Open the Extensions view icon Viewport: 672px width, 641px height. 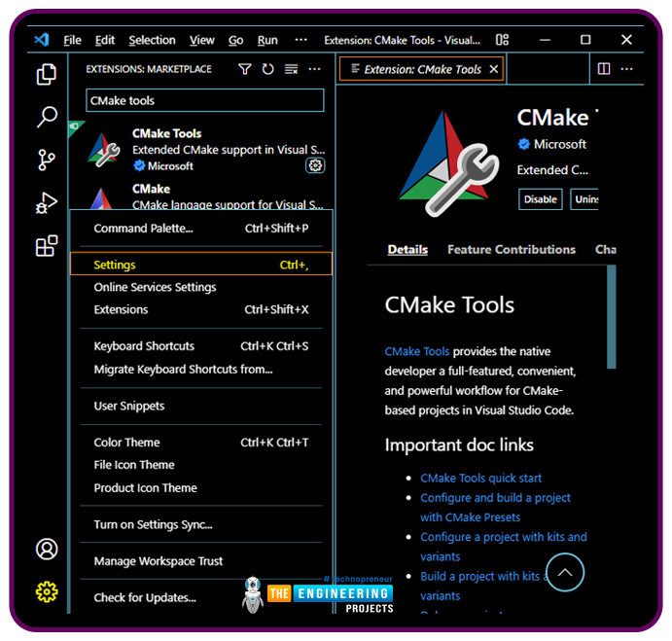pyautogui.click(x=47, y=246)
